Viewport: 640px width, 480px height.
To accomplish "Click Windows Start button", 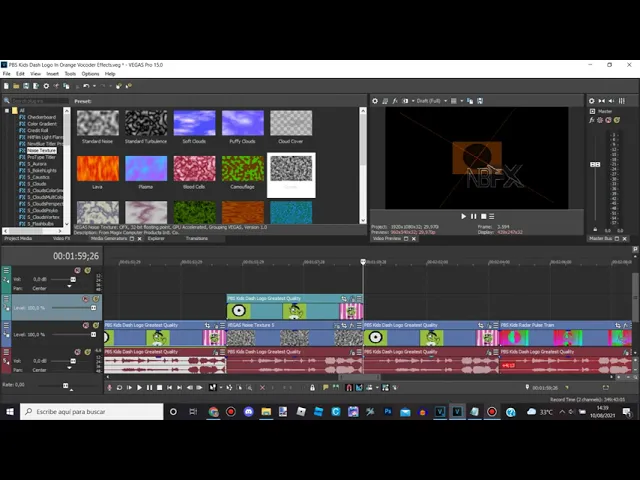I will tap(10, 412).
